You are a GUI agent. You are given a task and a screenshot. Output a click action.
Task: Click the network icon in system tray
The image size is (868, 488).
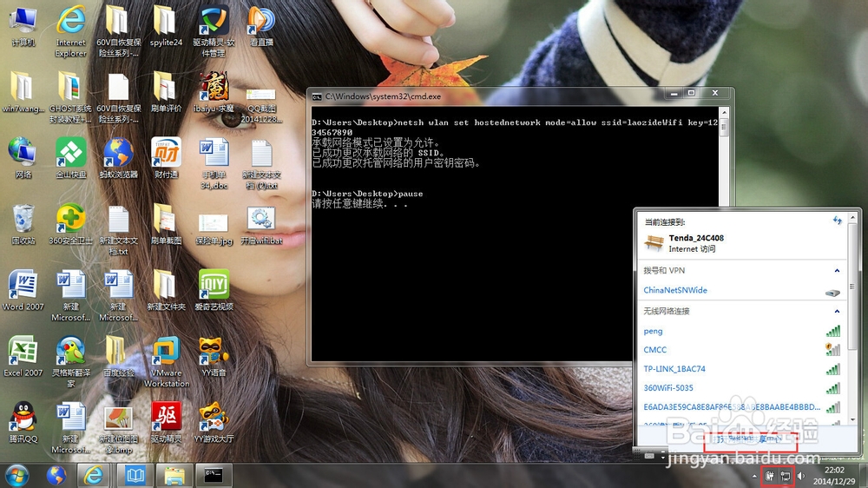786,476
